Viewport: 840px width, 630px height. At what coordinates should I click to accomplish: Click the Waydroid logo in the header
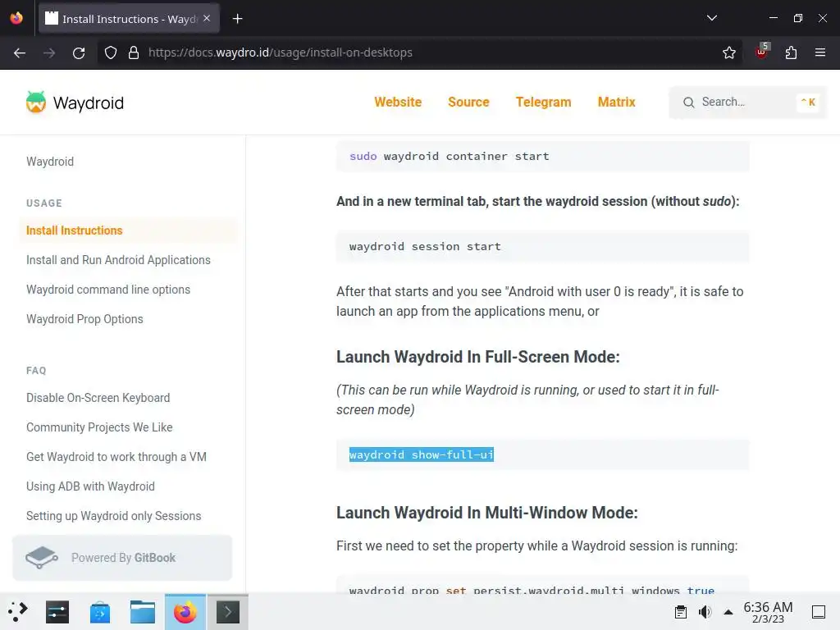tap(75, 103)
